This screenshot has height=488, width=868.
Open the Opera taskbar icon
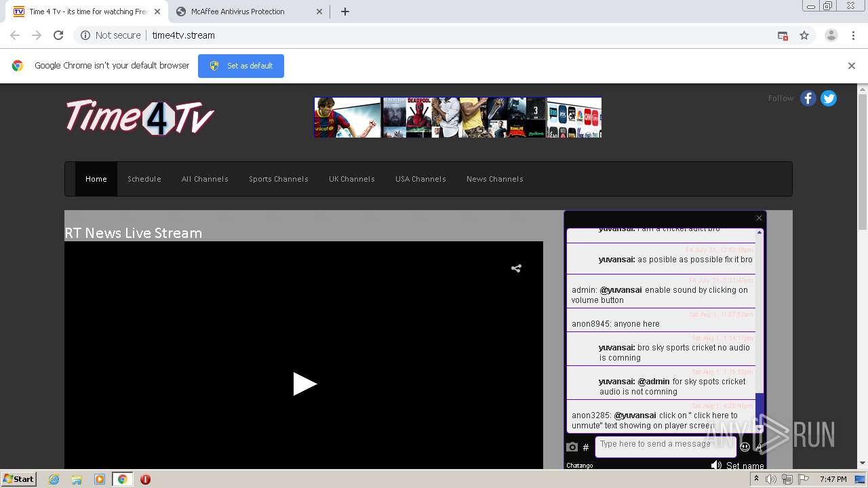145,479
